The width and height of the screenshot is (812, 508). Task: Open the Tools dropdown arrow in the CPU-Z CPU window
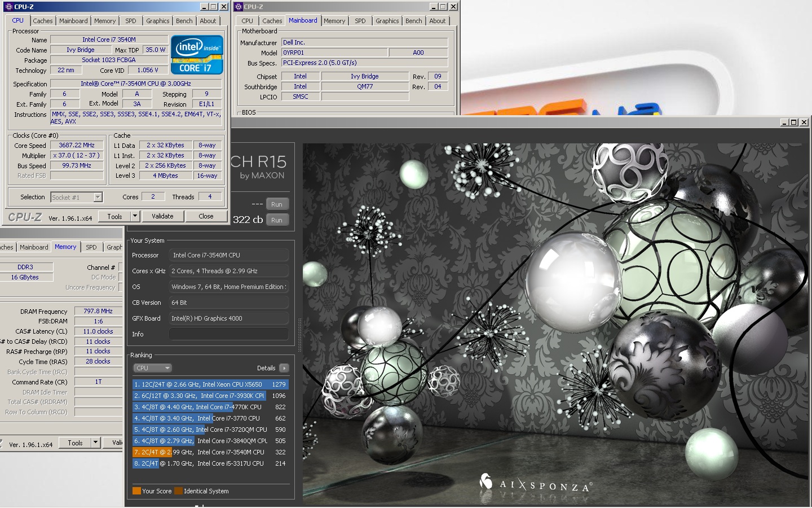coord(135,216)
